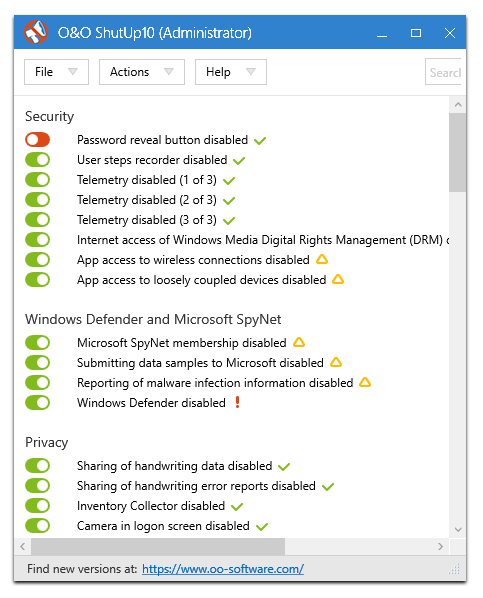Toggle off Windows Defender disabled switch
This screenshot has height=598, width=483.
pyautogui.click(x=37, y=402)
